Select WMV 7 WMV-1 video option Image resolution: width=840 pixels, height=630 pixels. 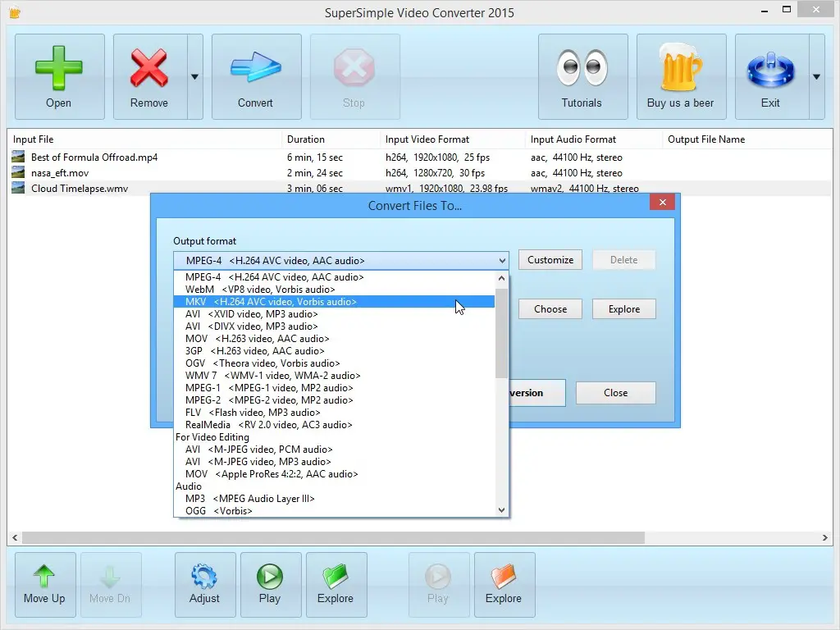(334, 376)
